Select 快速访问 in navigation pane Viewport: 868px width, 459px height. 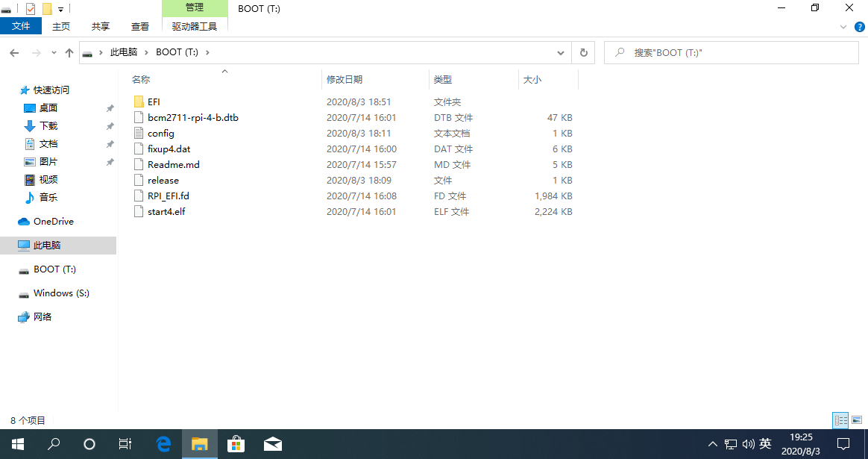click(x=51, y=90)
